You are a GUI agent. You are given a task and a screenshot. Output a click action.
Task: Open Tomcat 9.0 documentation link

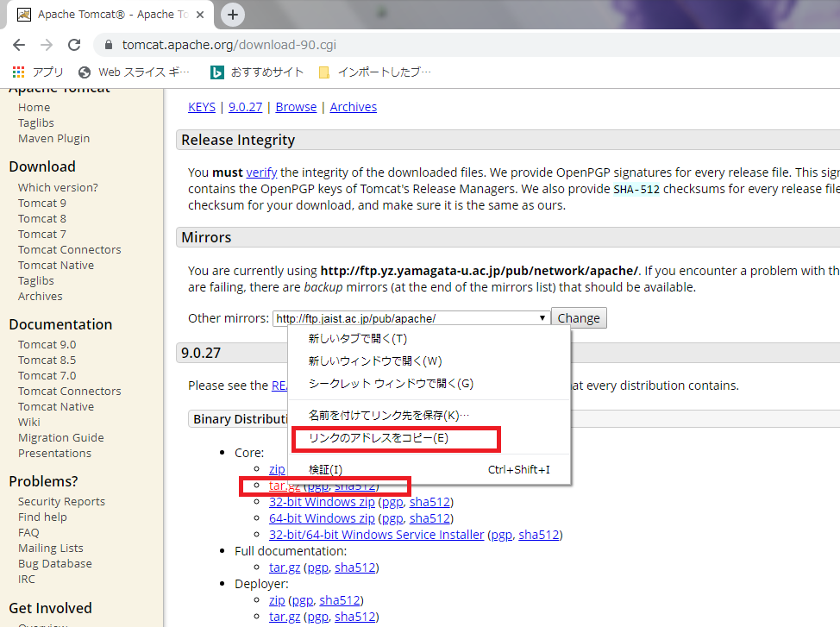click(47, 345)
